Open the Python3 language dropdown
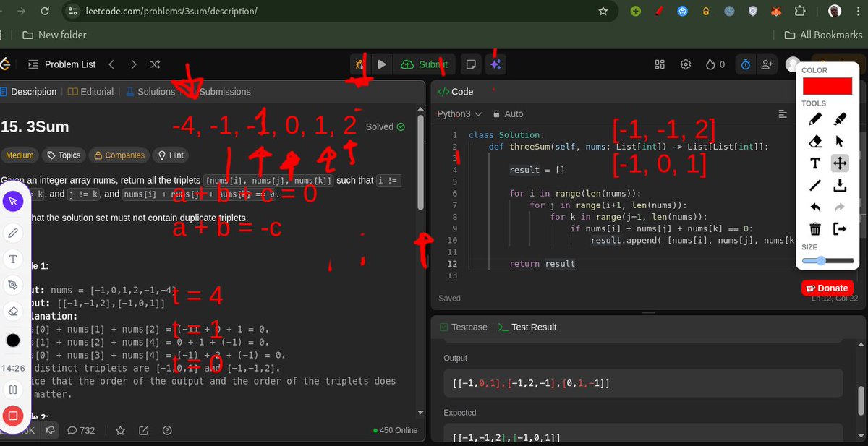Image resolution: width=868 pixels, height=446 pixels. pyautogui.click(x=459, y=114)
